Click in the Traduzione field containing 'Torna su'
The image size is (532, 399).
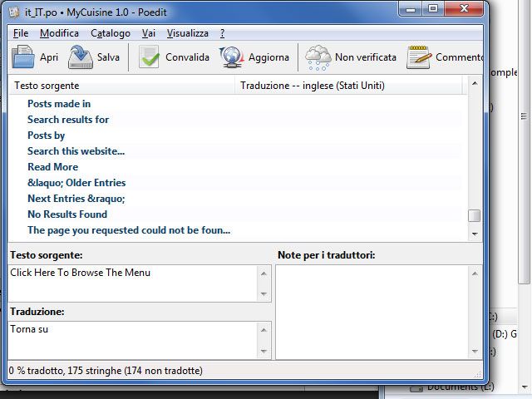coord(133,340)
